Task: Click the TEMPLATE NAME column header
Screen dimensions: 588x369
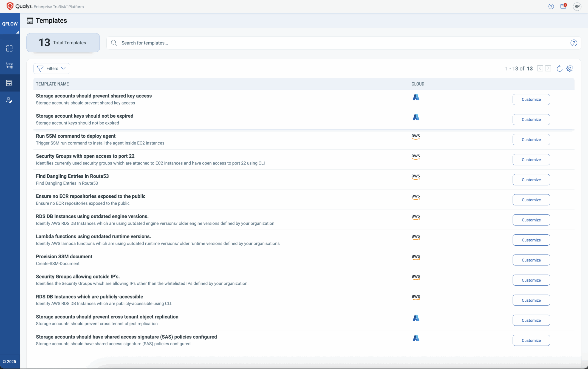Action: point(52,84)
